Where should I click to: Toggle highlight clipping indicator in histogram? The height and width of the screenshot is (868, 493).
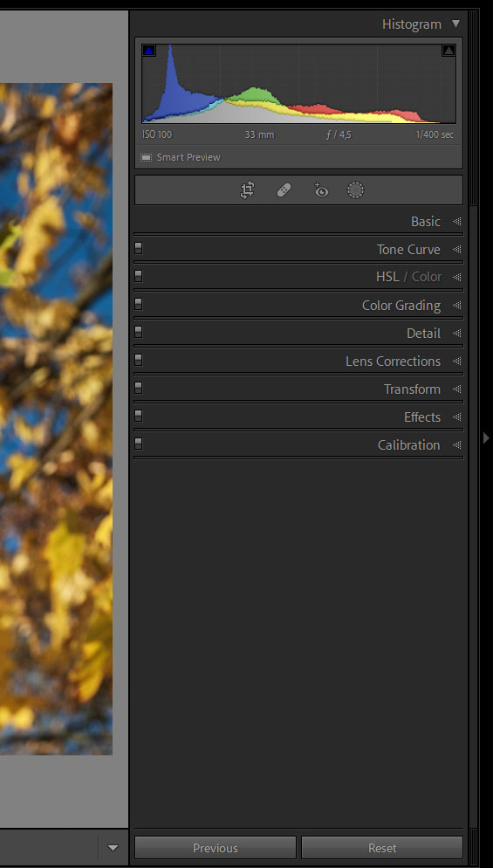448,51
